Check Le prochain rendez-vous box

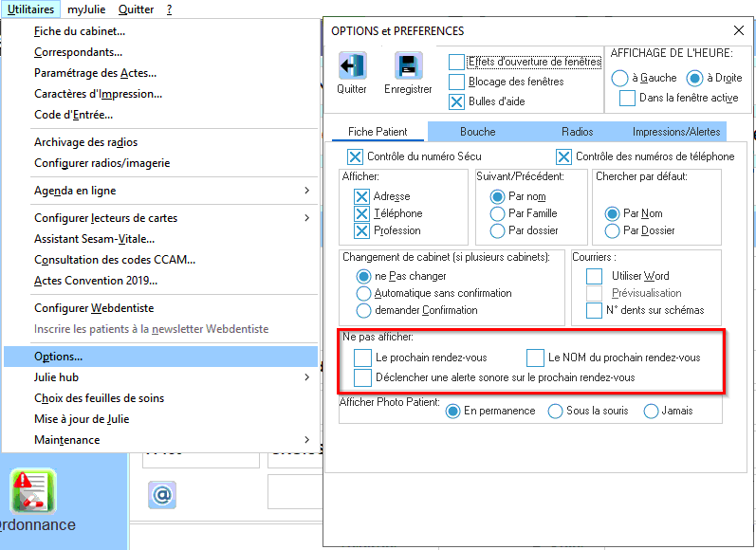point(362,357)
